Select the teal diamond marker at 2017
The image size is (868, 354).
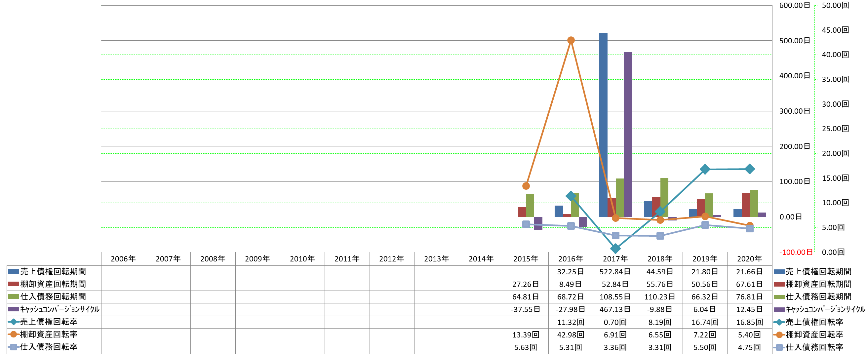615,249
